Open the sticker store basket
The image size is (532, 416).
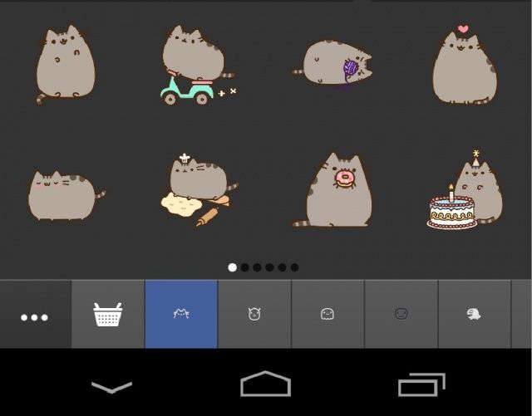108,315
